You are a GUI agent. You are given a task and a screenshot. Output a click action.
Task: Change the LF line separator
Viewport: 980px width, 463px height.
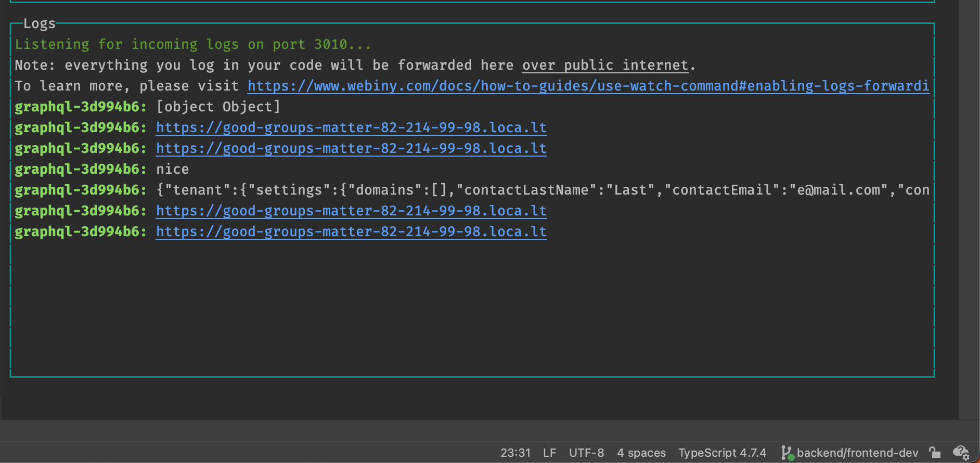pyautogui.click(x=549, y=453)
